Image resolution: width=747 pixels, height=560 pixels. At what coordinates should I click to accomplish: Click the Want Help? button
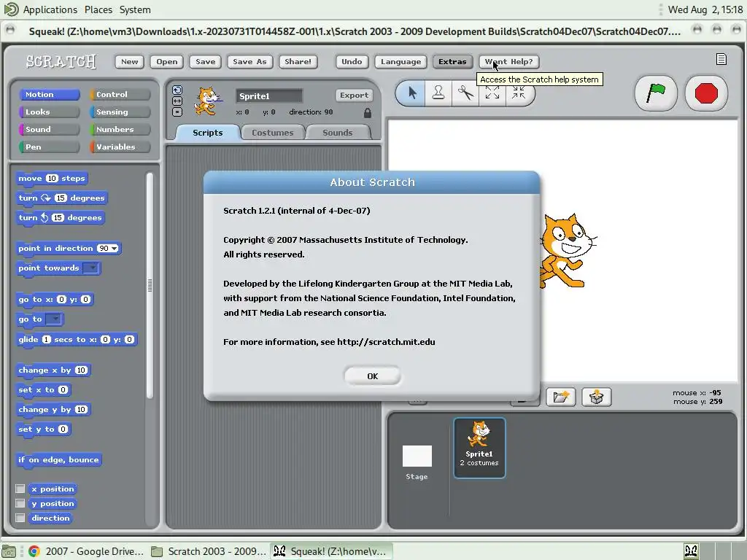(508, 61)
